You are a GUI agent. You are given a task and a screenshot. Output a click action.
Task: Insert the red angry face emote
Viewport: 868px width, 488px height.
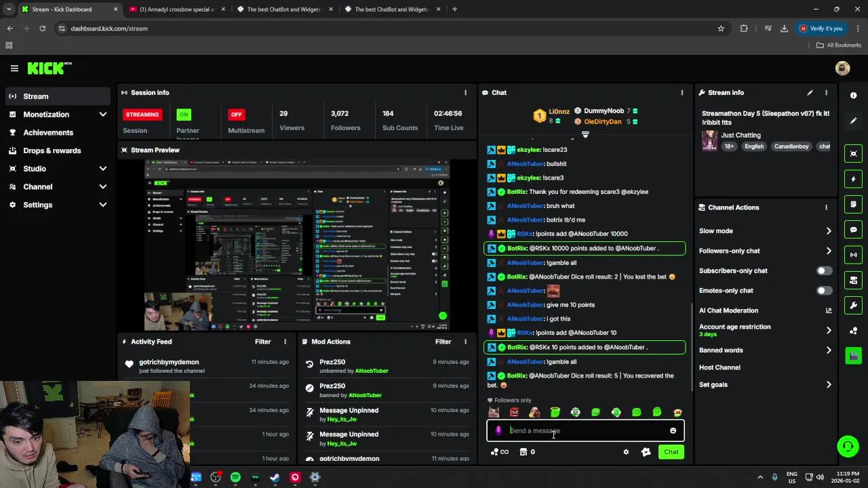click(x=514, y=412)
